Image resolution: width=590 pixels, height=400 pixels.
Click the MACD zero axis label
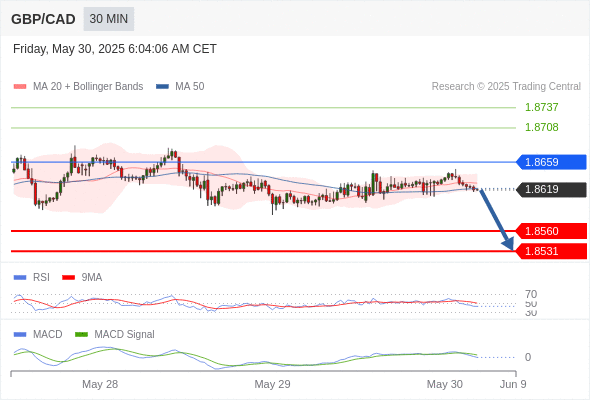click(528, 357)
